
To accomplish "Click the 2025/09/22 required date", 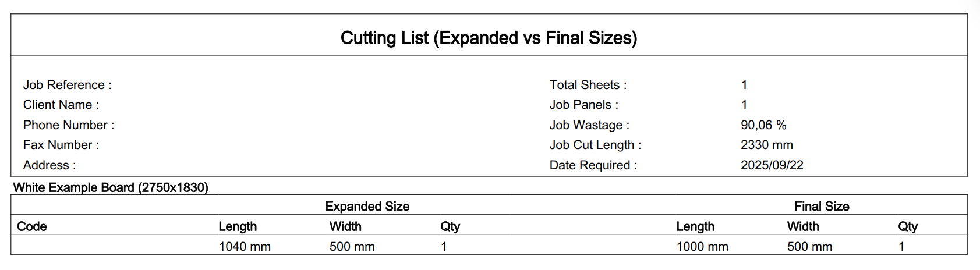I will pyautogui.click(x=772, y=165).
